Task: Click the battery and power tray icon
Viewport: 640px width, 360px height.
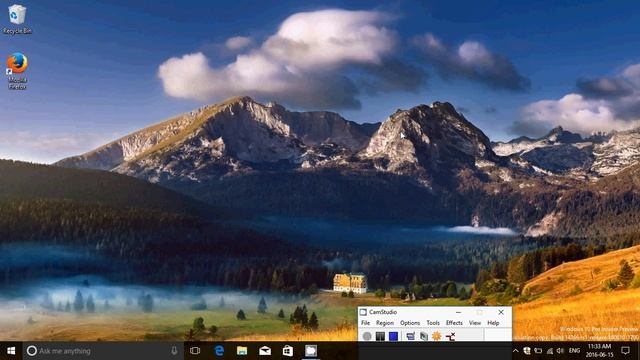Action: click(x=538, y=351)
